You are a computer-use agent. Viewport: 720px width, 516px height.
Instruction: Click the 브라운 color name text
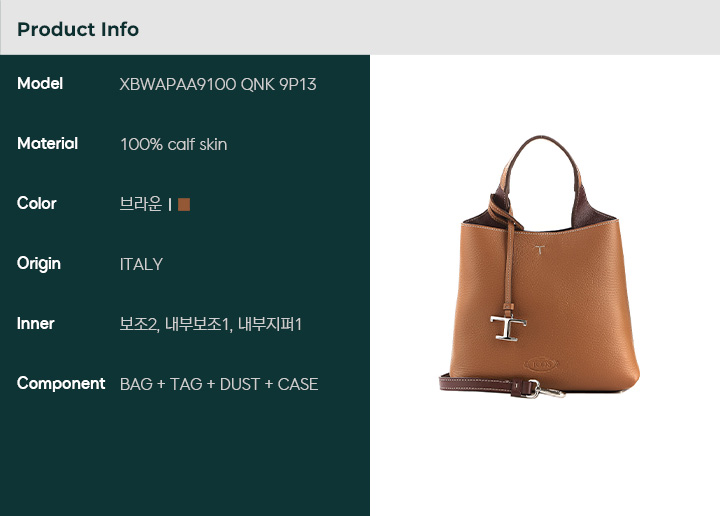pyautogui.click(x=141, y=204)
